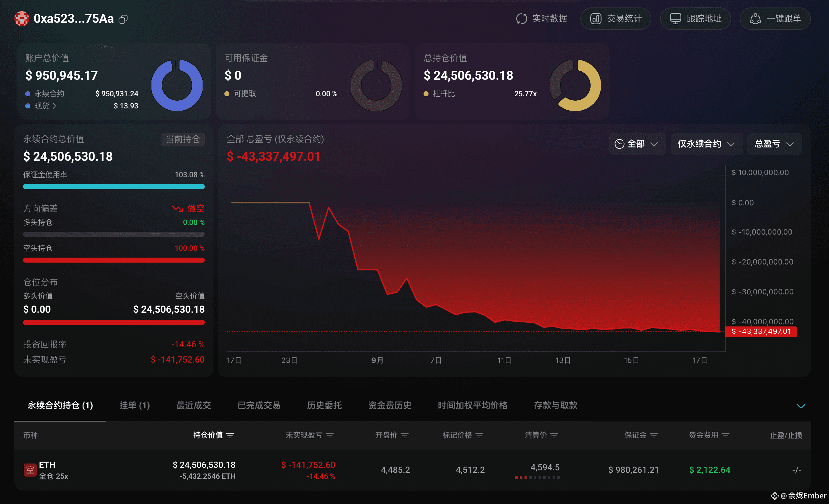Click the 实时数据 refresh icon
Screen dimensions: 829x504
521,18
